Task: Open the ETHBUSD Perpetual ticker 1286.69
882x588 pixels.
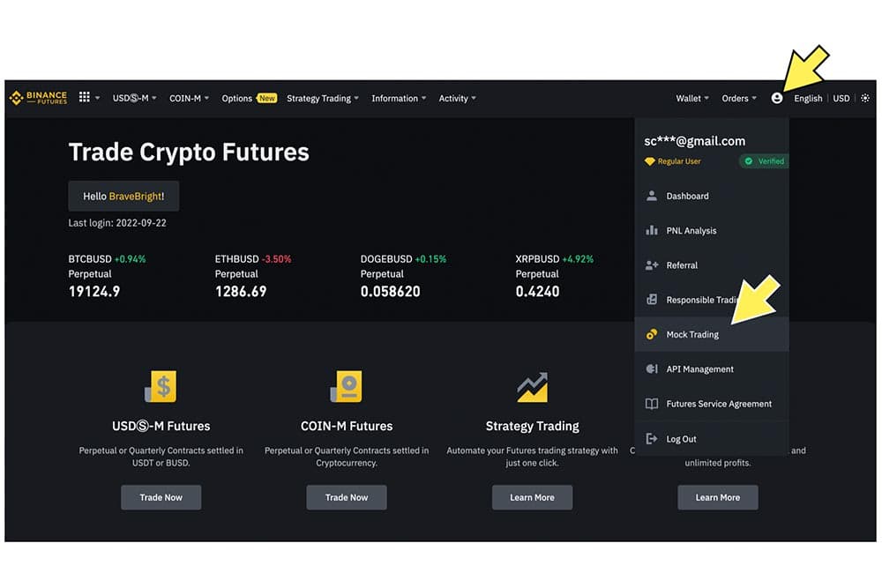Action: tap(253, 275)
